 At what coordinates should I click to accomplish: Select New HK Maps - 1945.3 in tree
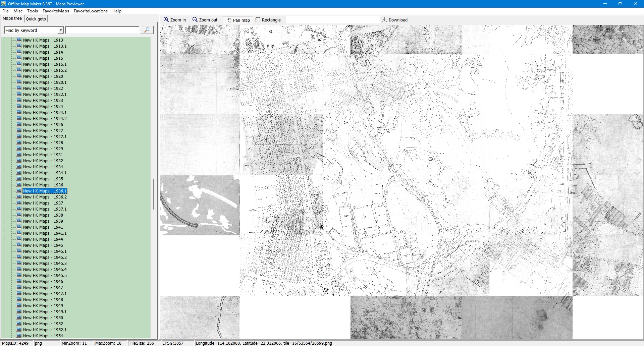point(45,264)
